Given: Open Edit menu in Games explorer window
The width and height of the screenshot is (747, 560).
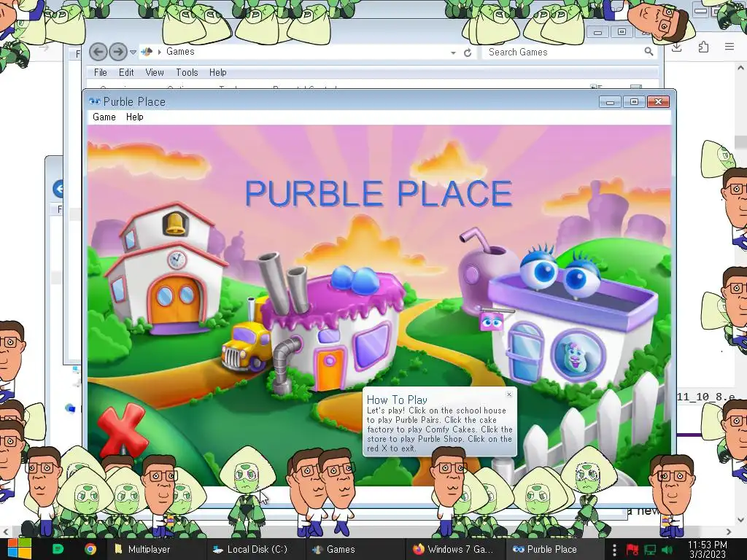Looking at the screenshot, I should coord(126,72).
